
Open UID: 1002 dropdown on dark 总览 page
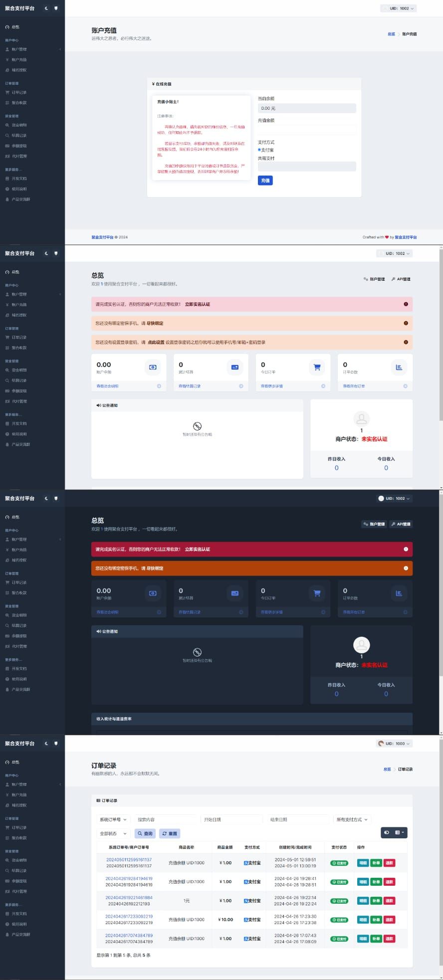[394, 498]
